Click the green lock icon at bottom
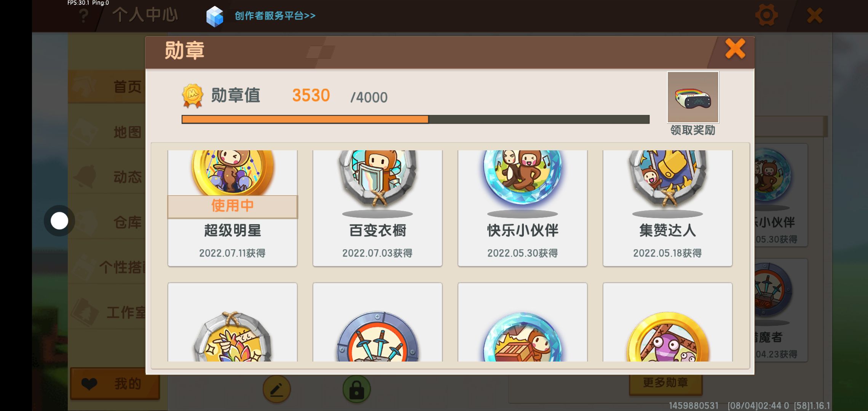This screenshot has width=868, height=411. coord(357,389)
